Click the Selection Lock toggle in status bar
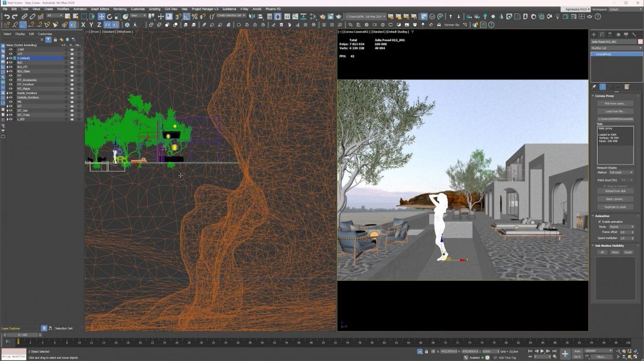The image size is (644, 361). pos(426,352)
